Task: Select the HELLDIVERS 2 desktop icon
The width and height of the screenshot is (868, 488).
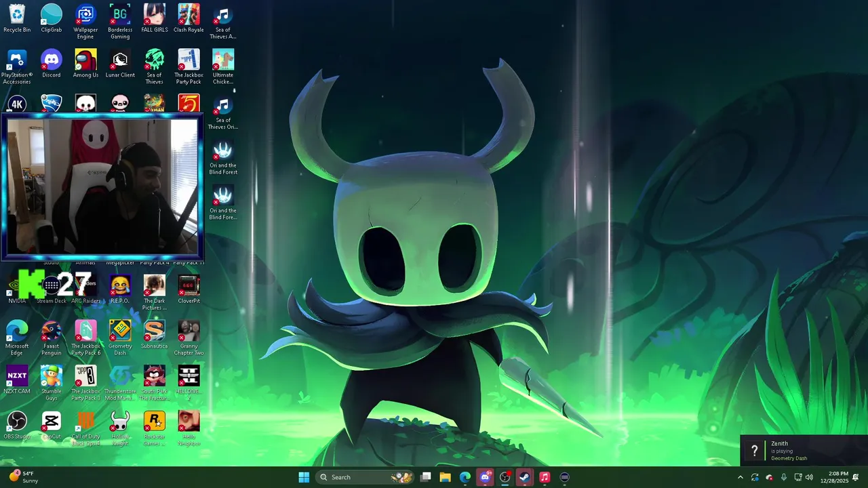Action: tap(189, 382)
